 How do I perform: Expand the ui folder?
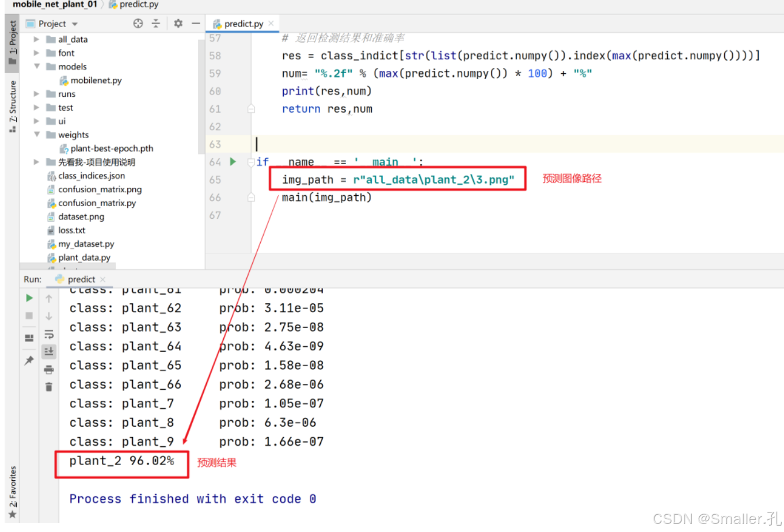click(x=36, y=121)
